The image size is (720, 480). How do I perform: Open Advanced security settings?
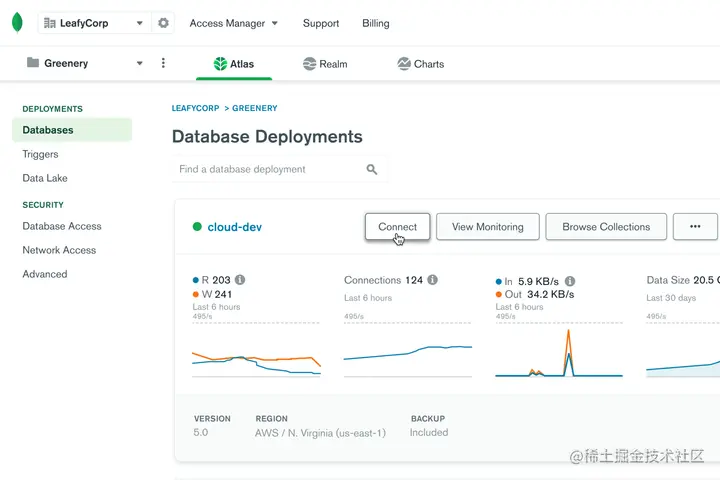tap(45, 274)
